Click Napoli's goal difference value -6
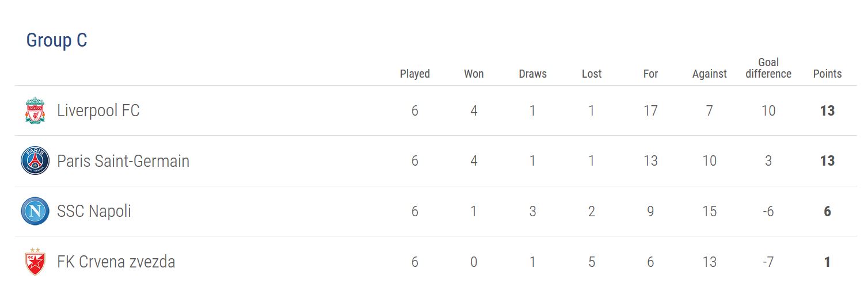 pos(768,211)
